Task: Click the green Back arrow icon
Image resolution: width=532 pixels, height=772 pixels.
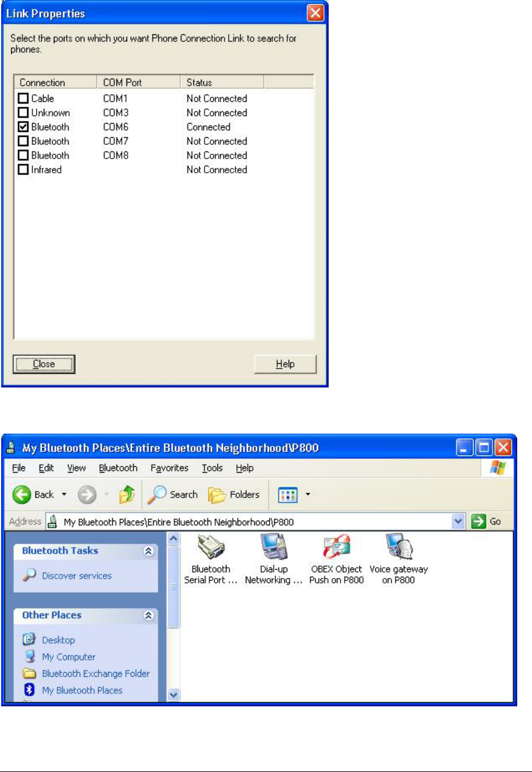Action: (22, 495)
